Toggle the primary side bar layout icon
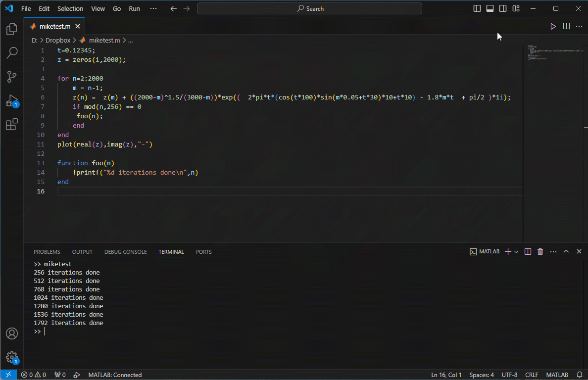Viewport: 588px width, 380px height. click(477, 8)
